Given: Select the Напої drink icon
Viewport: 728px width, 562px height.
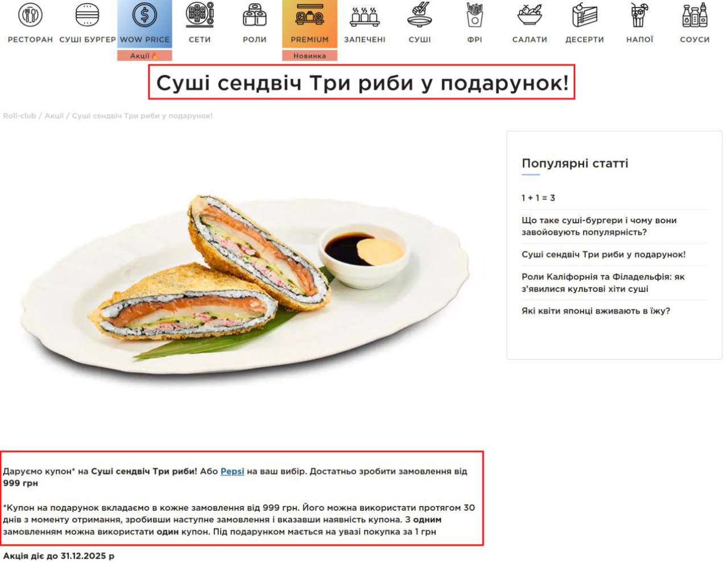Looking at the screenshot, I should pyautogui.click(x=639, y=15).
